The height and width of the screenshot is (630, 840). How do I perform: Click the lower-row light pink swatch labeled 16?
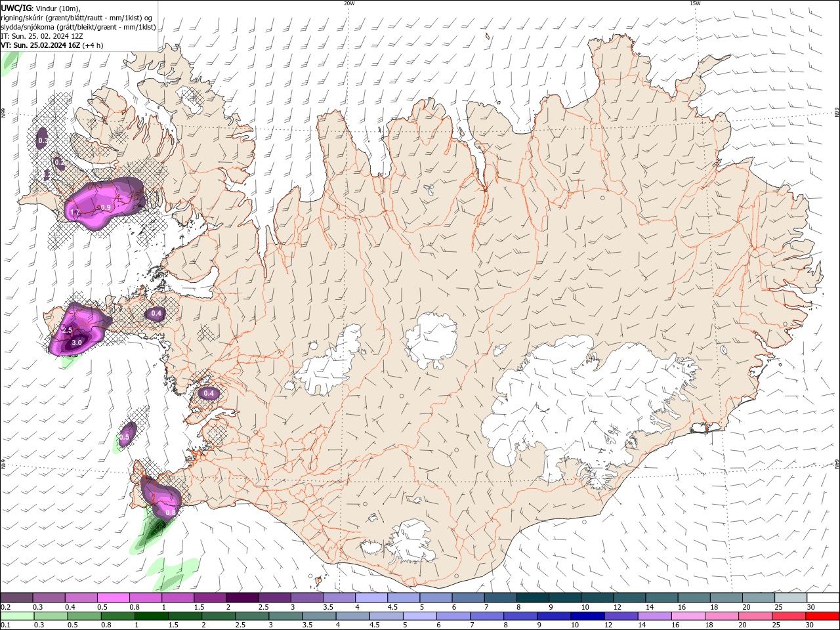688,616
